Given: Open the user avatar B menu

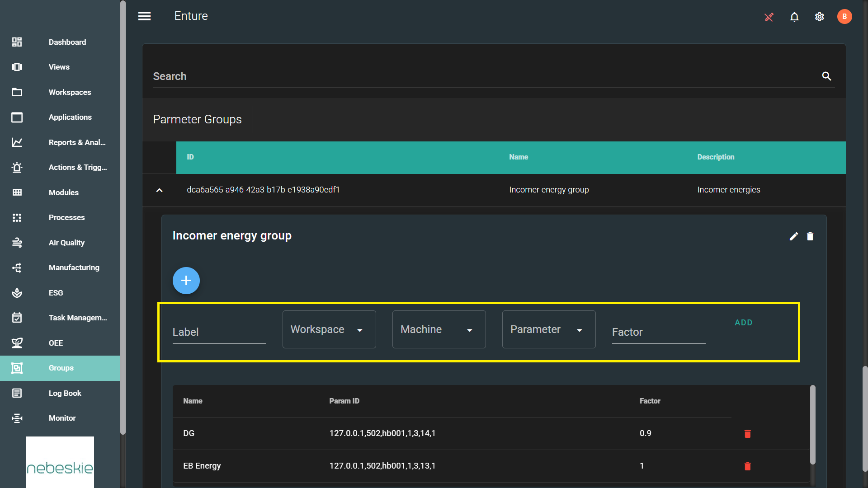Looking at the screenshot, I should coord(844,17).
